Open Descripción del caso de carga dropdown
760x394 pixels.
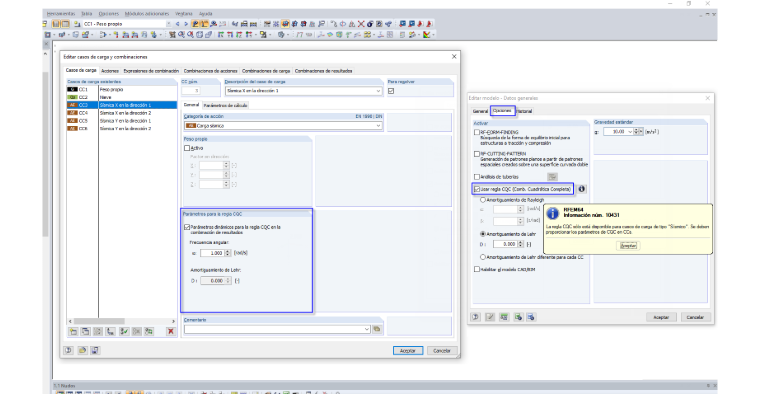tap(378, 91)
